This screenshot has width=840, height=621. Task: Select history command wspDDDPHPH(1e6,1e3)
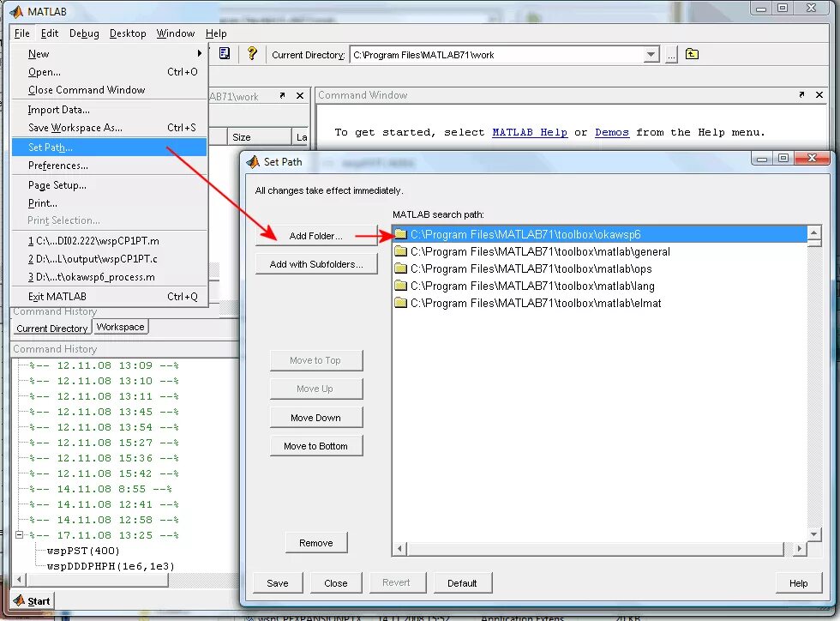click(111, 566)
